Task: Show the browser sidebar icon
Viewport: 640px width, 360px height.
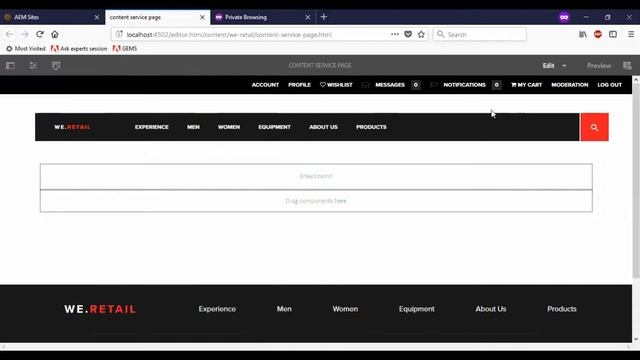Action: tap(613, 34)
